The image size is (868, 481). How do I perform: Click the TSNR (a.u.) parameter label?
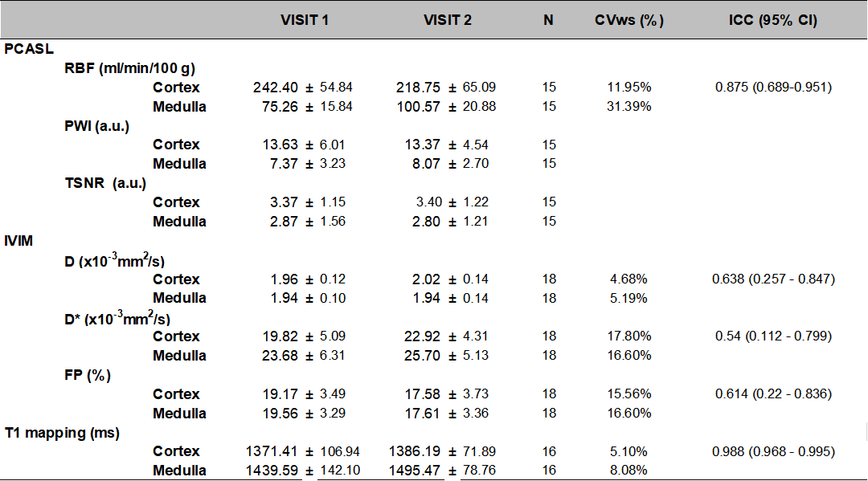point(105,183)
